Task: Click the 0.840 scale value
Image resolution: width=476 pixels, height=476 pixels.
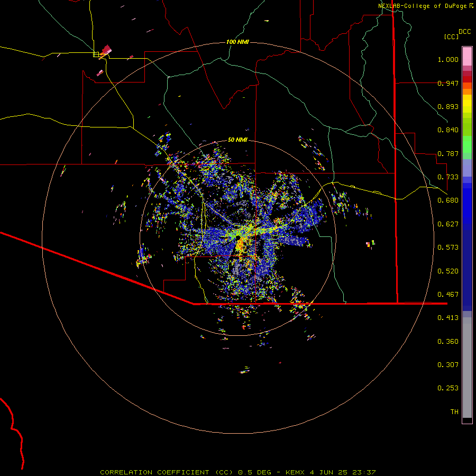Action: [448, 130]
